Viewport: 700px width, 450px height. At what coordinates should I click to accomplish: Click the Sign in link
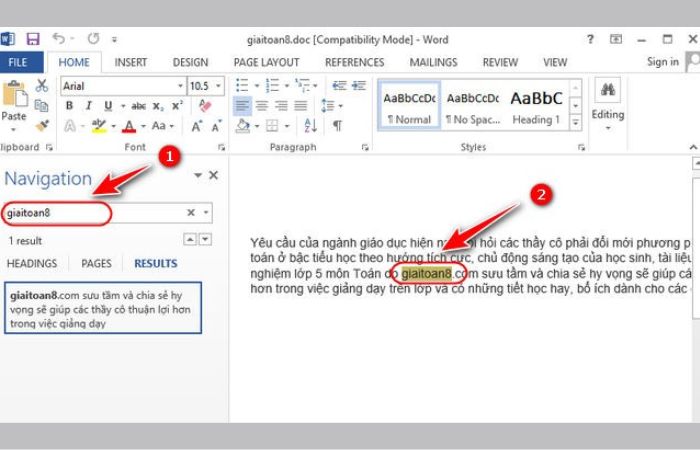[x=663, y=62]
